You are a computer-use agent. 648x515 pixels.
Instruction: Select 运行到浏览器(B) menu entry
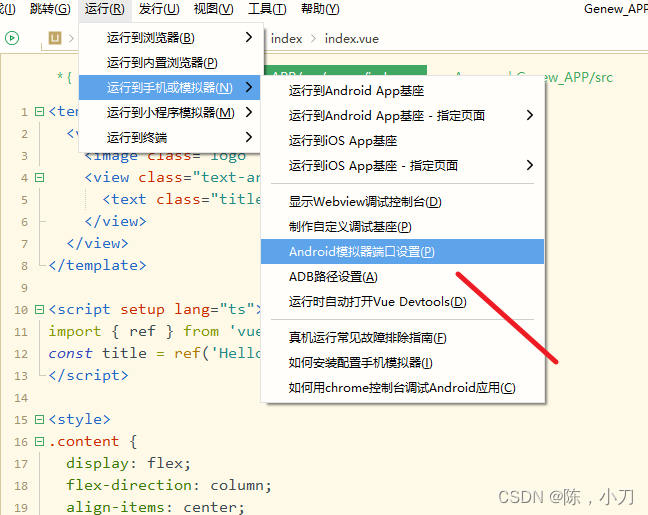click(x=169, y=38)
